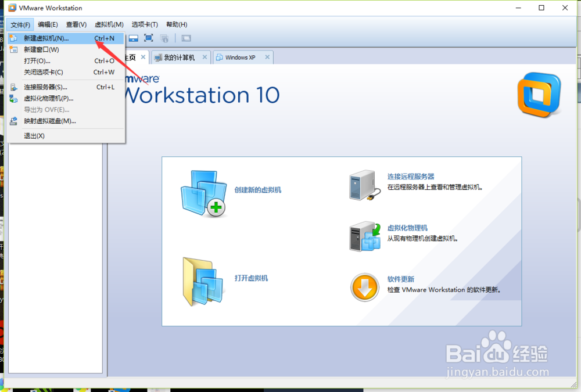581x392 pixels.
Task: Click text 从现有物理机创建虚拟机。
Action: coord(423,238)
